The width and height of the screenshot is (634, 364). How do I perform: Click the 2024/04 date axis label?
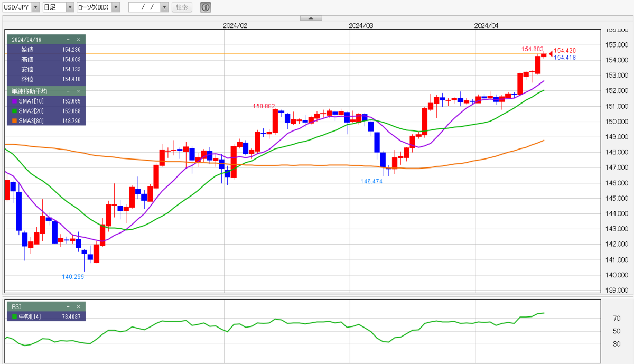487,25
